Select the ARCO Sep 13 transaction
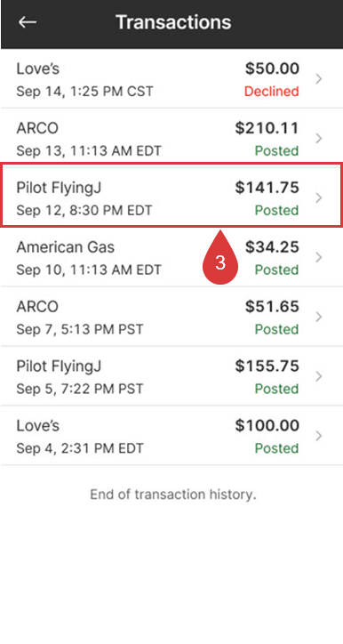This screenshot has width=343, height=644. pos(171,139)
